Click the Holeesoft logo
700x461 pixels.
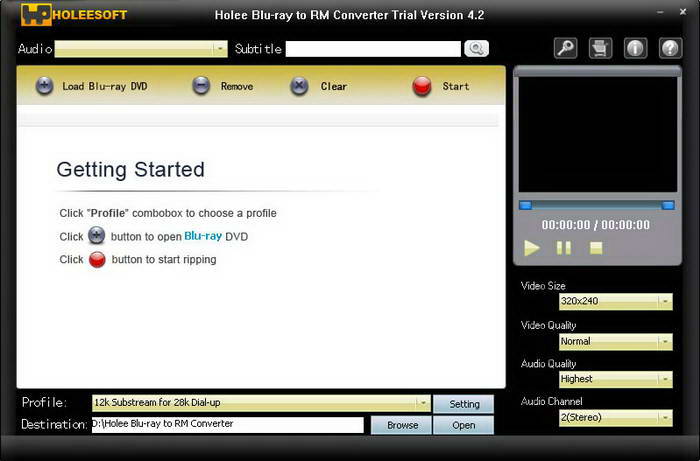point(74,14)
